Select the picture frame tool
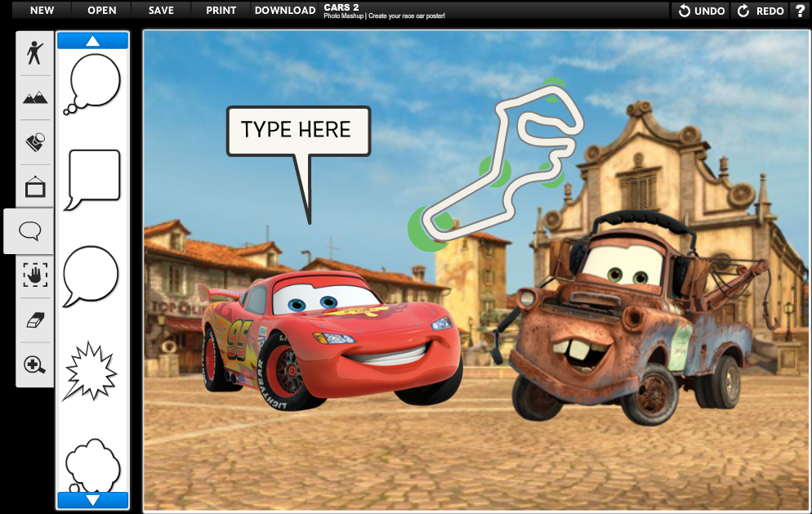Viewport: 812px width, 514px height. 34,186
